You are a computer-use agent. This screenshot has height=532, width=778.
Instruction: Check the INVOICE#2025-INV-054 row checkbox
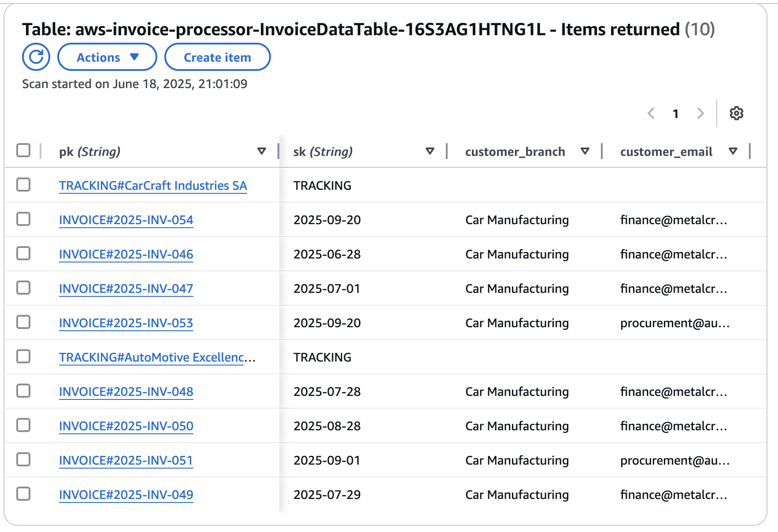(x=23, y=219)
